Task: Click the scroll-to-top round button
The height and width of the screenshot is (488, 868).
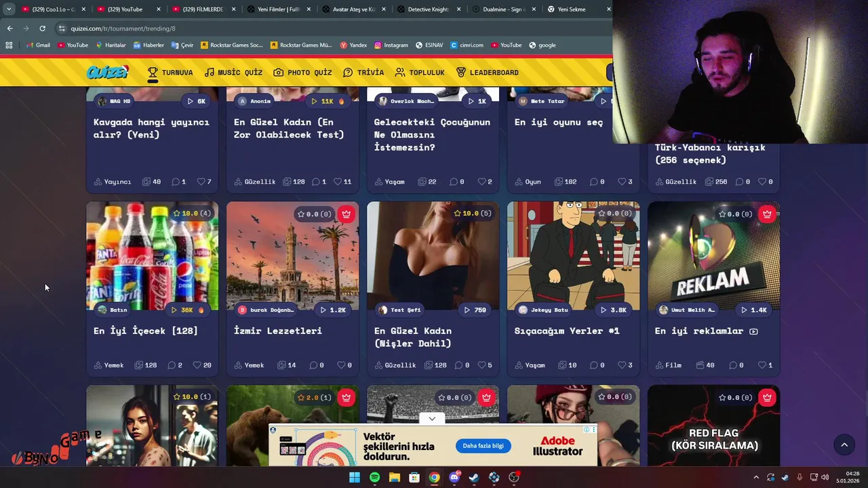Action: (844, 445)
